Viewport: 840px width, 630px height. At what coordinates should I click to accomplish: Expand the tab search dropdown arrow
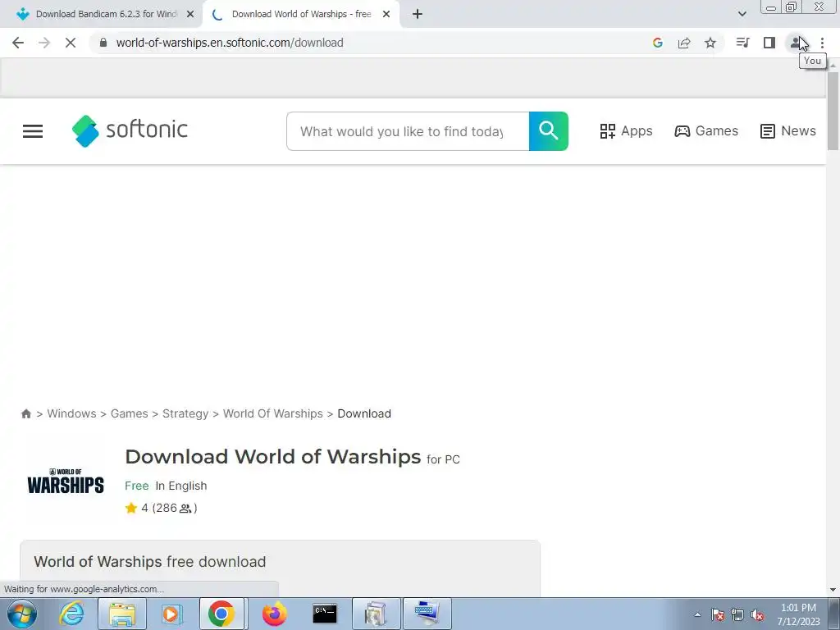click(742, 14)
